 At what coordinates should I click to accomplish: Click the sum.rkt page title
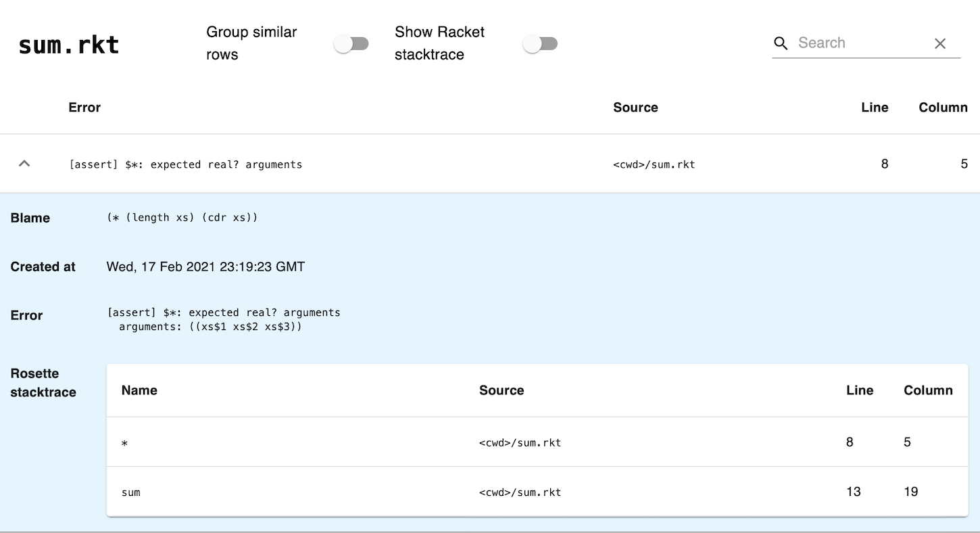tap(69, 45)
